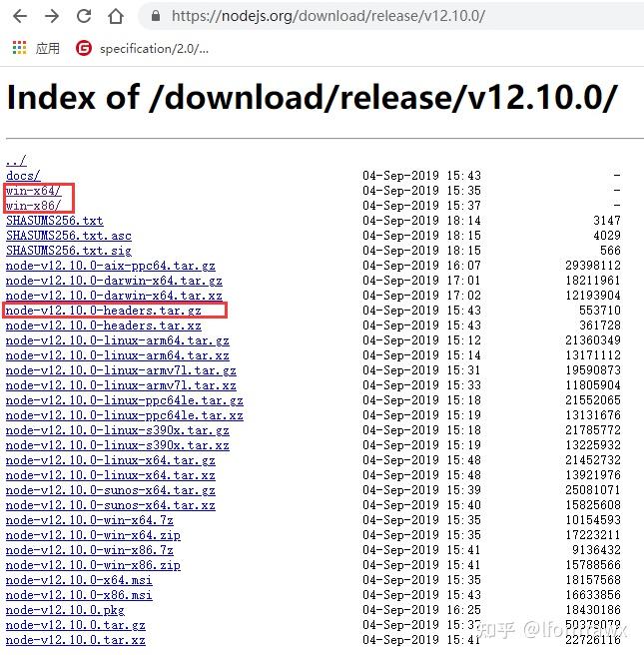Download node-v12.10.0.tar.gz source archive
Screen dimensions: 644x657
click(x=76, y=626)
